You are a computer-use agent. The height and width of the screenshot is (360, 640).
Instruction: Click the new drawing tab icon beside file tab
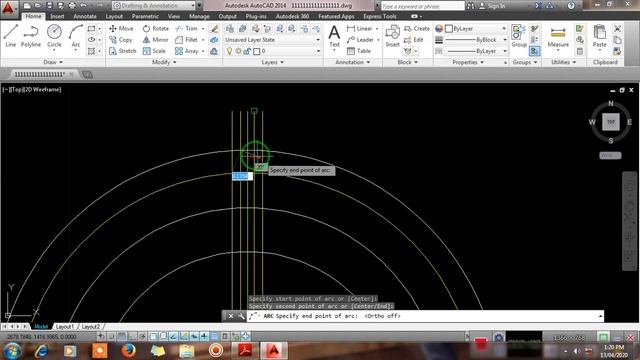click(x=87, y=74)
